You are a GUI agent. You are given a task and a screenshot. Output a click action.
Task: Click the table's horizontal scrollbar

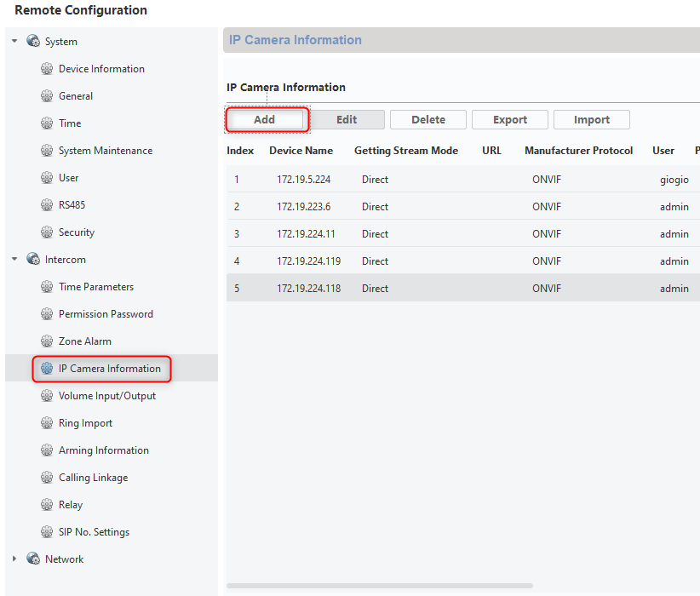click(380, 585)
